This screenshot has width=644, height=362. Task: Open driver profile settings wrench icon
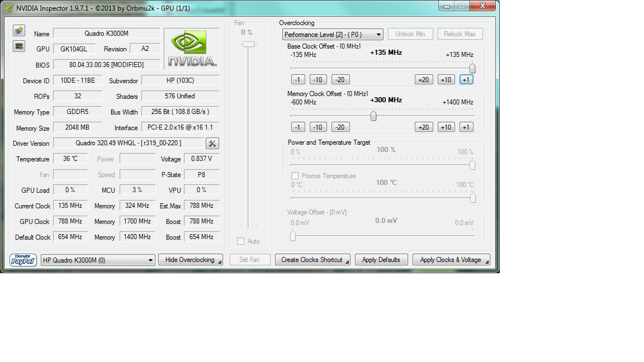(x=212, y=143)
